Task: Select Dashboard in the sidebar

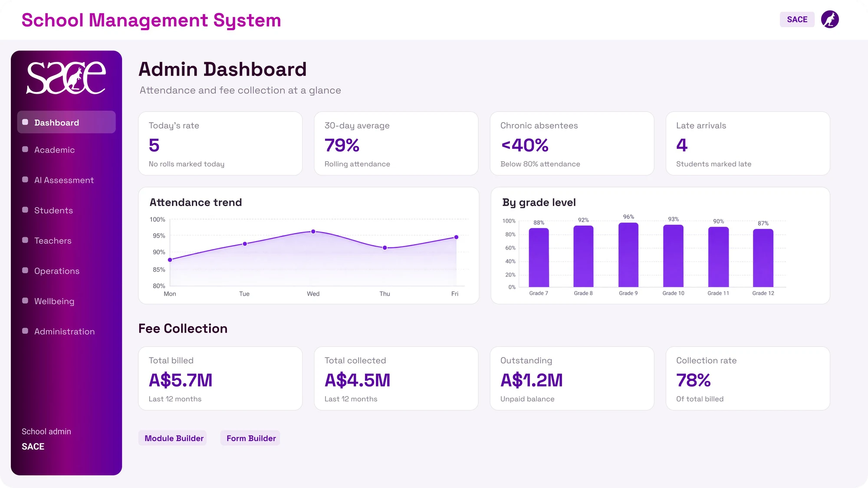Action: coord(66,122)
